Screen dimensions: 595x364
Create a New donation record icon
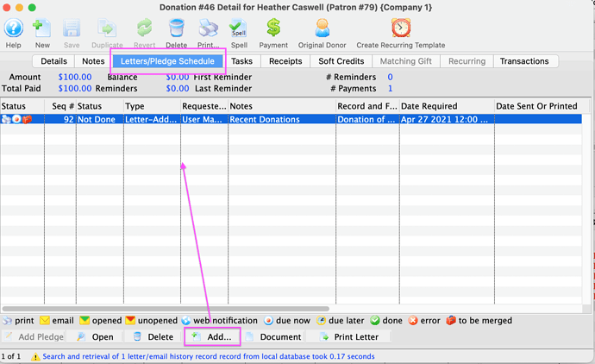click(x=41, y=28)
